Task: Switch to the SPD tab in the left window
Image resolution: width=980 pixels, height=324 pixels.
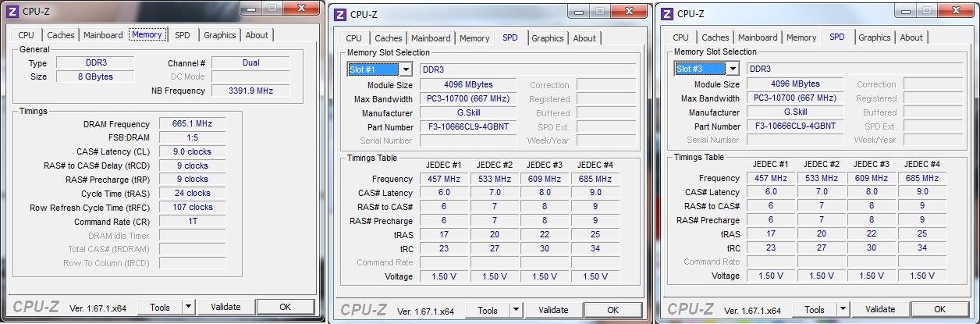Action: click(x=182, y=35)
